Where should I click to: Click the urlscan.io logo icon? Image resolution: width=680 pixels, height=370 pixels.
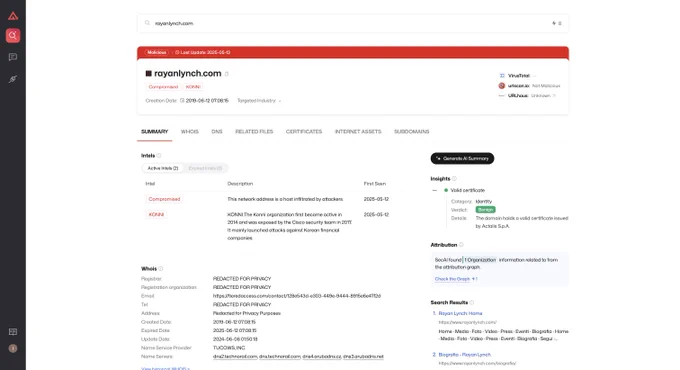point(502,86)
